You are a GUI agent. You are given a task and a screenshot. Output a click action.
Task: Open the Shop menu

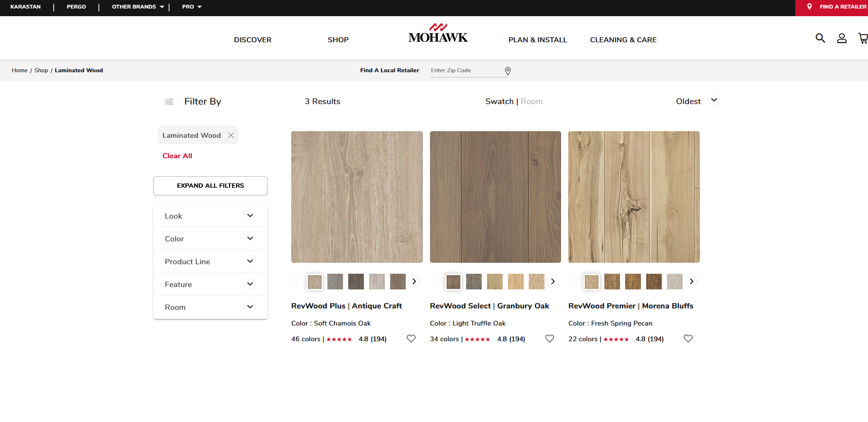click(x=338, y=40)
